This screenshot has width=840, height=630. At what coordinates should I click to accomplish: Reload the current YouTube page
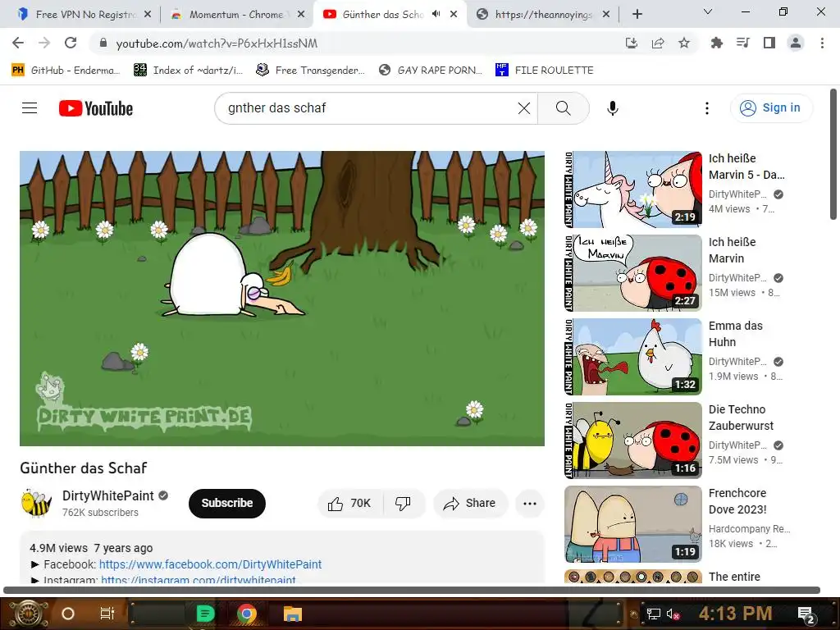click(71, 43)
